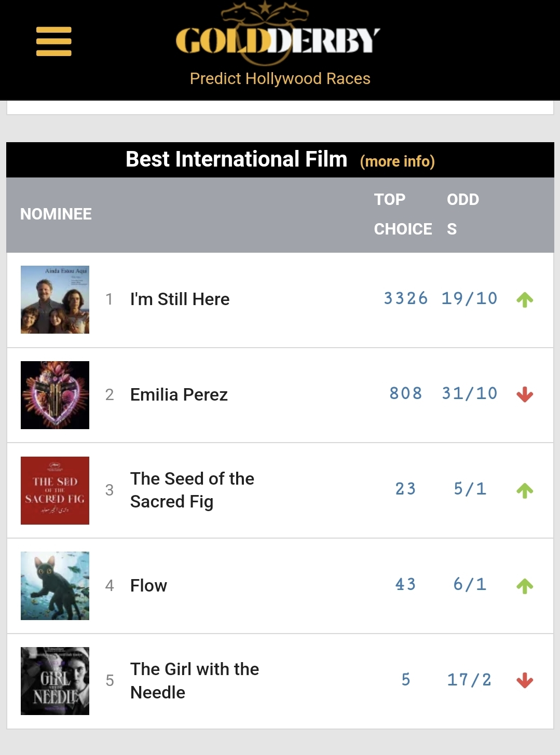Click the 808 top choice count

pyautogui.click(x=406, y=393)
